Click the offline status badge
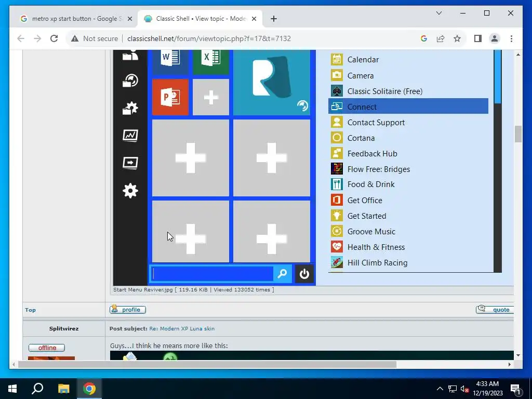 pyautogui.click(x=47, y=348)
